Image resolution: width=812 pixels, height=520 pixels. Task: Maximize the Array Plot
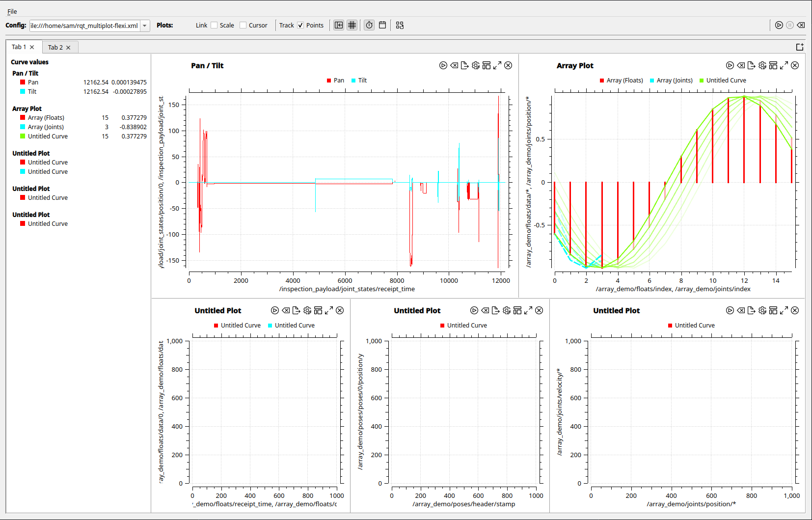point(784,65)
